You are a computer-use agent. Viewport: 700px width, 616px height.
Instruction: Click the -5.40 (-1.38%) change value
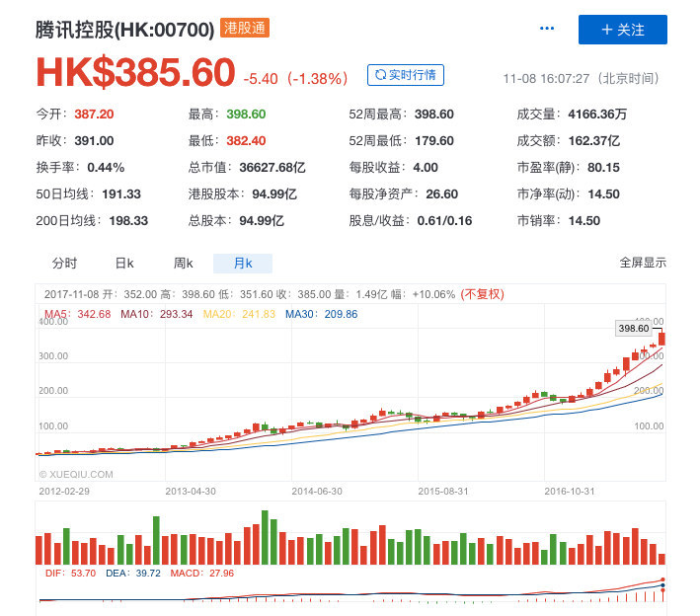point(295,79)
